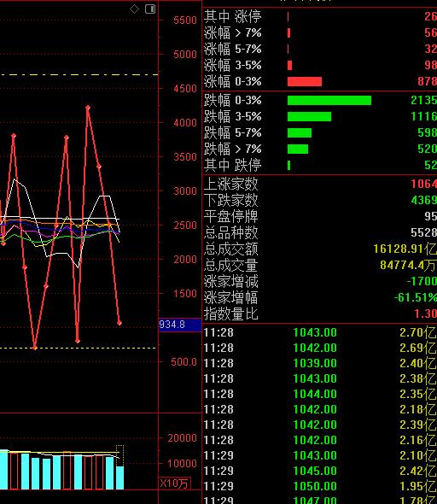
Task: Click the green bar for 跌幅 3-5%
Action: [309, 116]
